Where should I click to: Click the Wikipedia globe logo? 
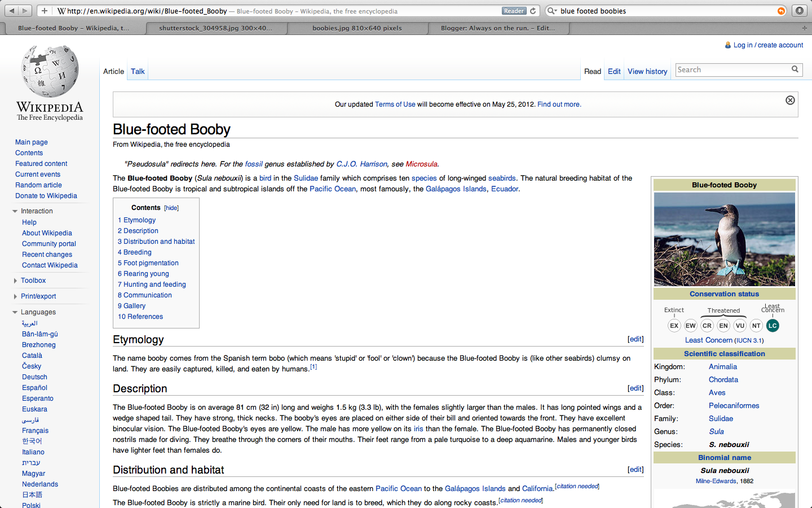(x=50, y=71)
